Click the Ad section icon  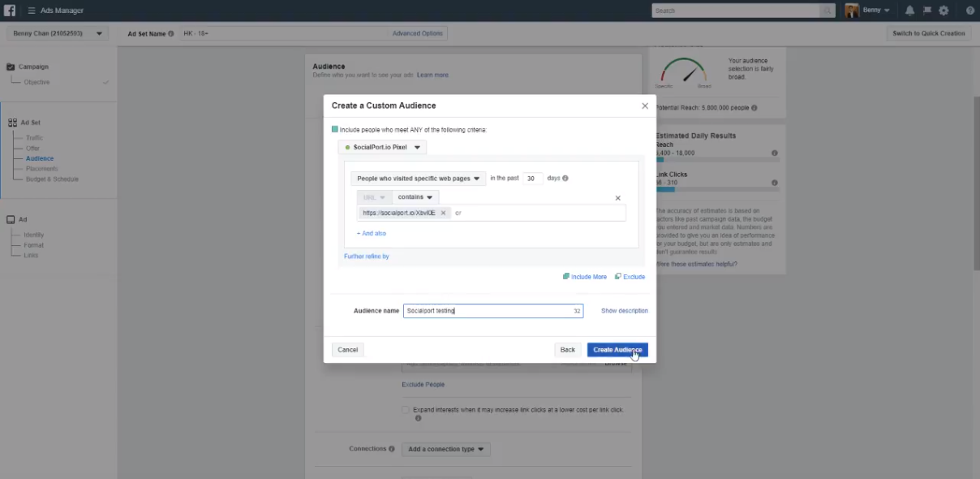click(11, 219)
